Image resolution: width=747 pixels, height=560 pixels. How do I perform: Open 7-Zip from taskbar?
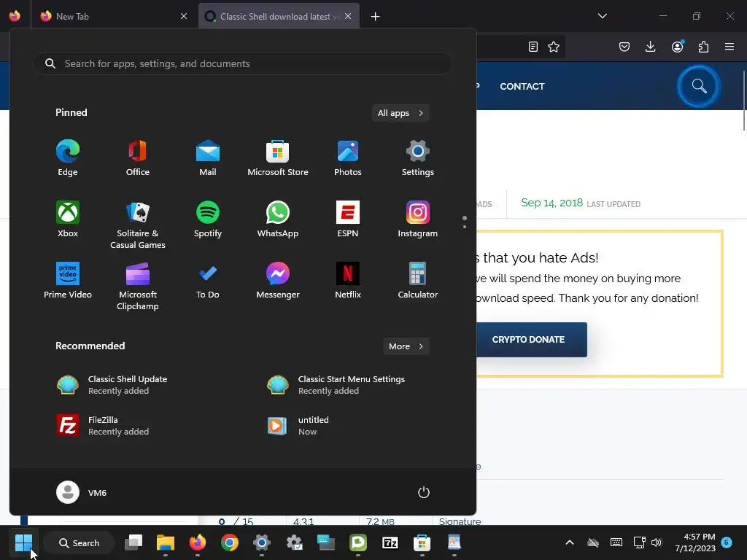pyautogui.click(x=390, y=542)
